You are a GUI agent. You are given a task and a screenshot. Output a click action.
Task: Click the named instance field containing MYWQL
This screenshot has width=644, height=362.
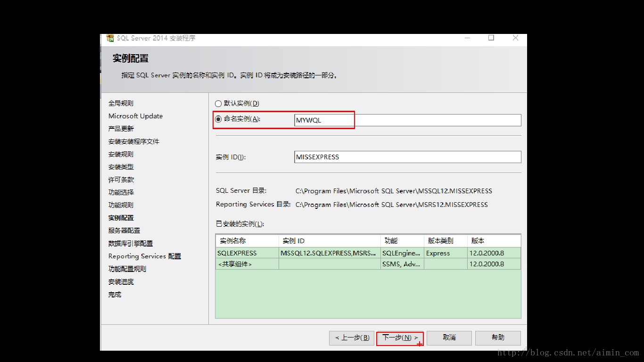coord(407,120)
